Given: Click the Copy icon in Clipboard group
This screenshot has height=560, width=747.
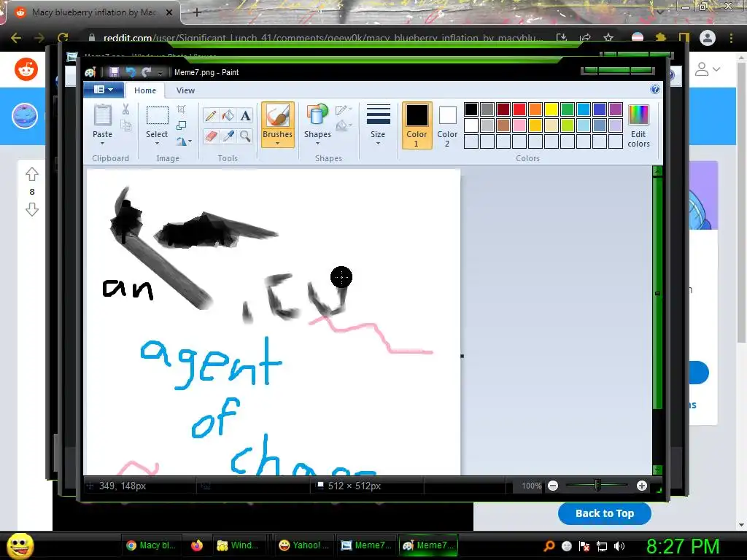Looking at the screenshot, I should coord(125,125).
